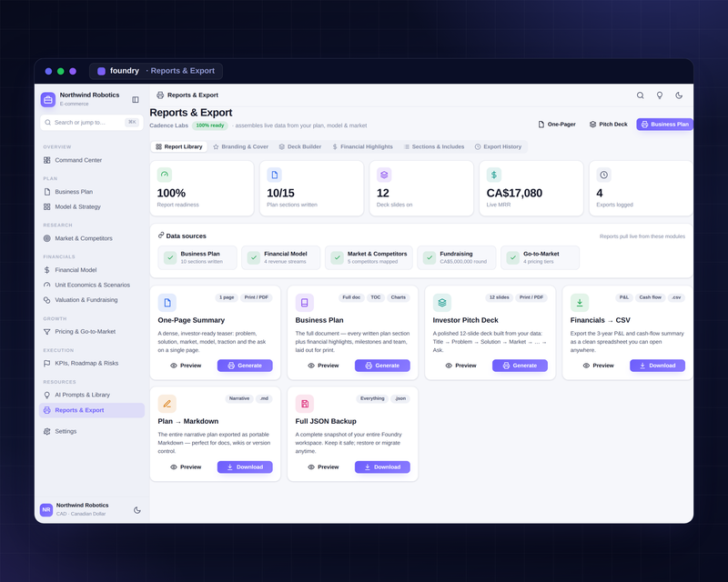Open Business Plan sidebar item

[92, 192]
